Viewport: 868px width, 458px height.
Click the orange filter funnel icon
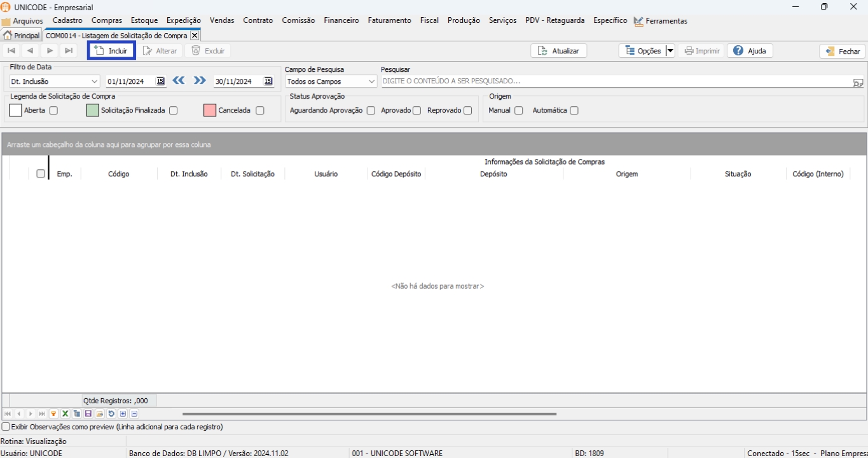pyautogui.click(x=53, y=414)
